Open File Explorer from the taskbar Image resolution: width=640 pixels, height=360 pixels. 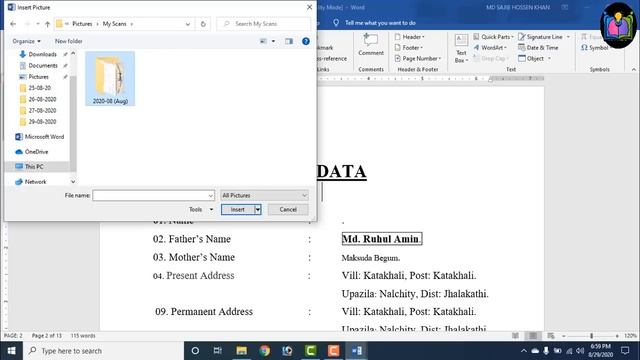click(x=242, y=351)
